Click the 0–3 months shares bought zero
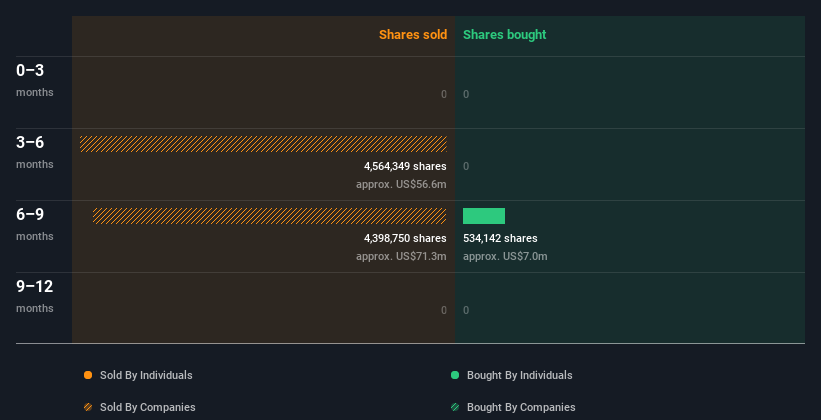The width and height of the screenshot is (821, 420). tap(466, 94)
